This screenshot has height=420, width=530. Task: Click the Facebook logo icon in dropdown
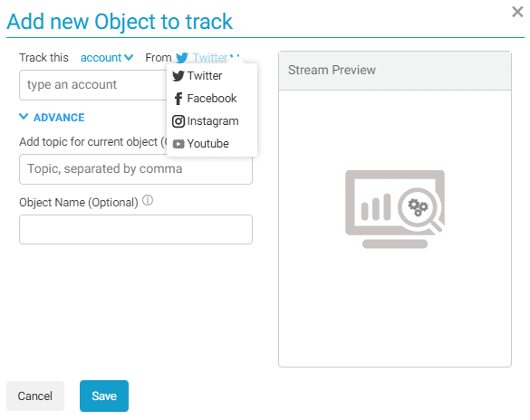tap(178, 99)
